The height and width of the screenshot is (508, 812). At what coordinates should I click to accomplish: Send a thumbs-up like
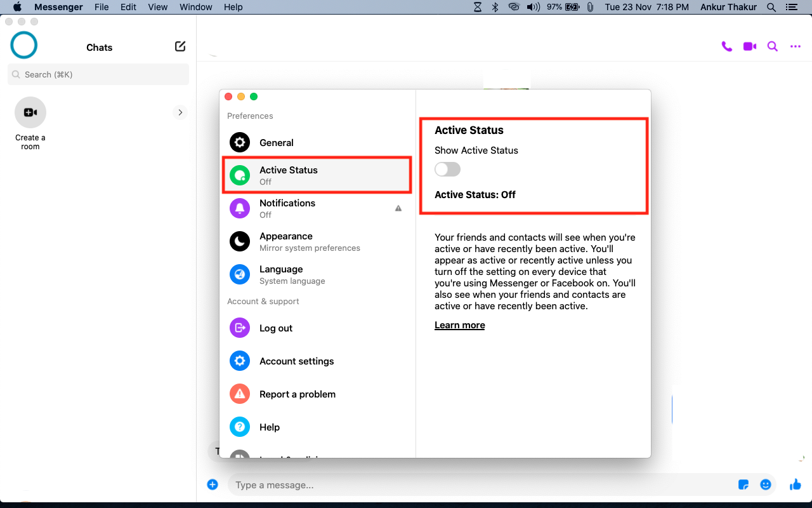(796, 485)
